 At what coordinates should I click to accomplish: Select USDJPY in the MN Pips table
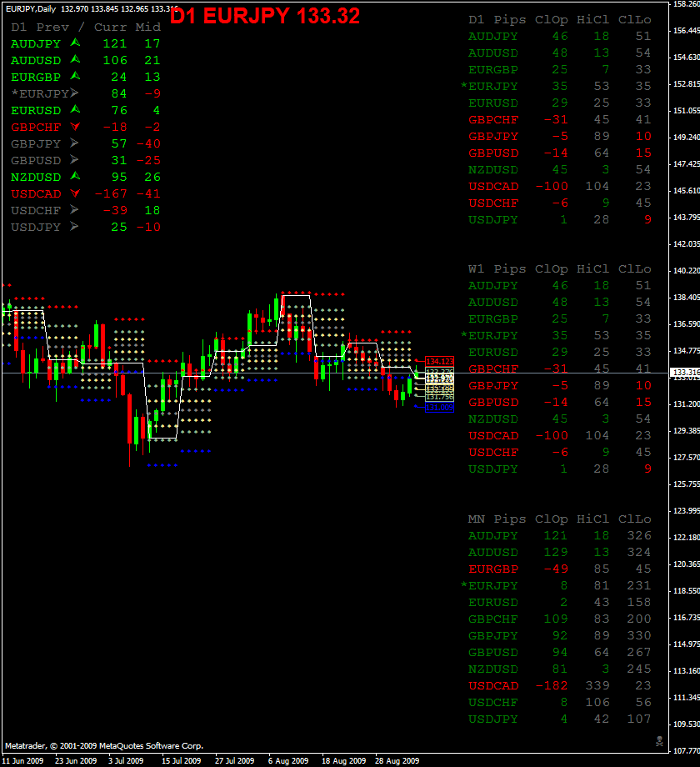(x=493, y=719)
